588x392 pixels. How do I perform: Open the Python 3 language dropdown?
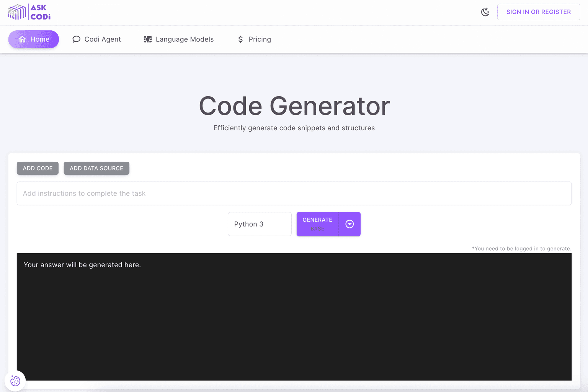coord(260,224)
